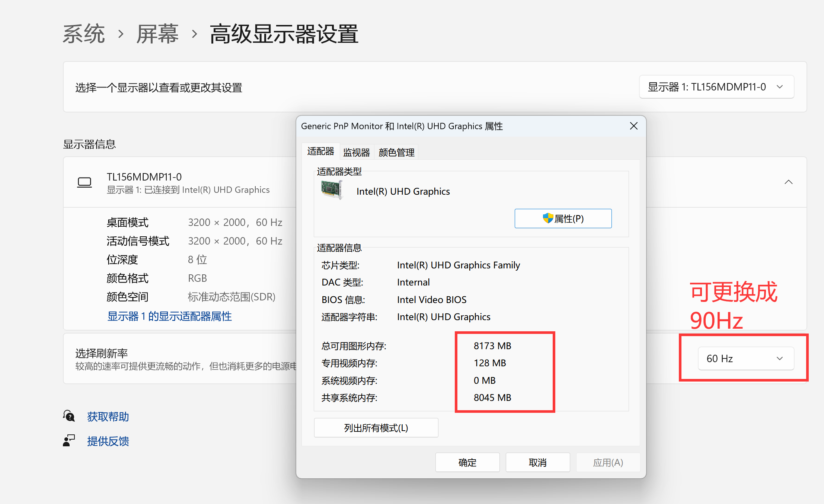
Task: Go to 屏幕 in the breadcrumb
Action: (x=157, y=34)
